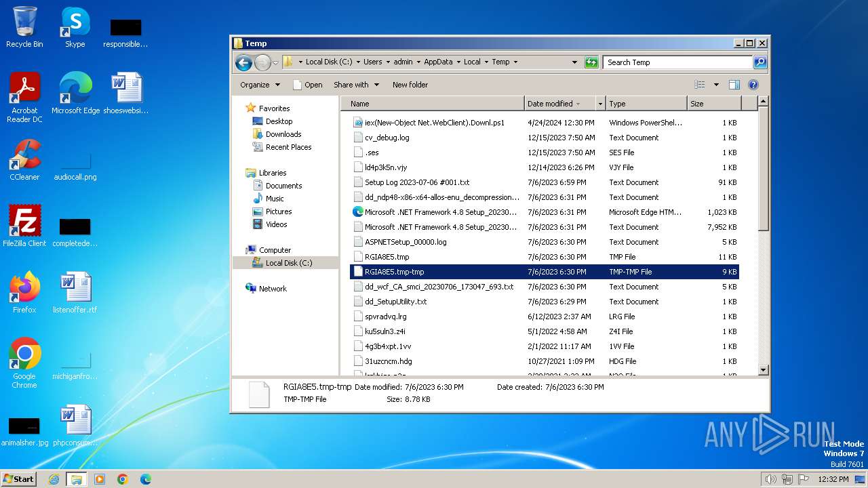
Task: Select the spvradvq.lrg file
Action: click(x=545, y=317)
